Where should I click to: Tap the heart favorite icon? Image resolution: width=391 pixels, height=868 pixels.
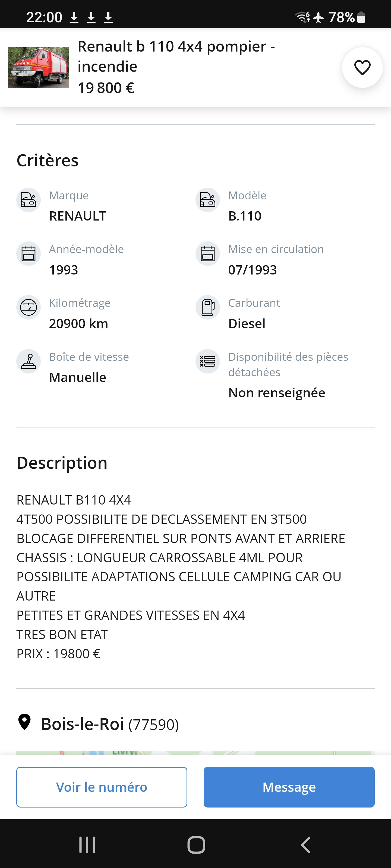coord(362,67)
